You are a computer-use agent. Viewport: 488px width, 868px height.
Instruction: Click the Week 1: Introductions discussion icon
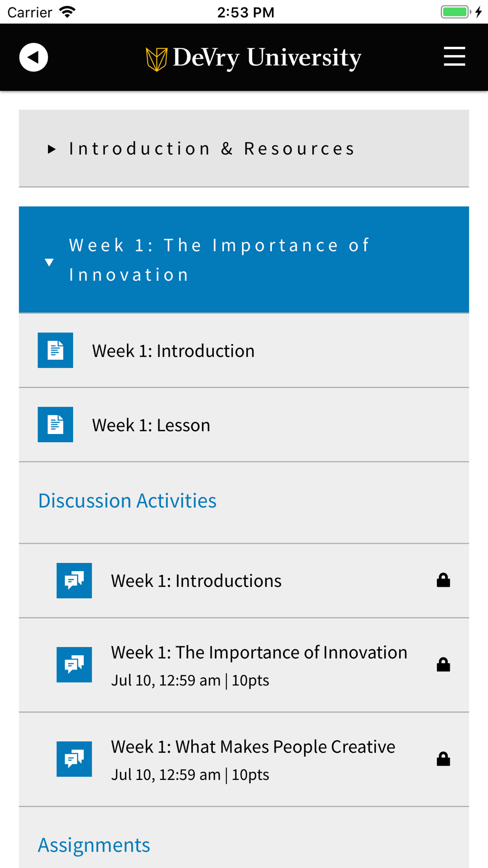pos(74,580)
